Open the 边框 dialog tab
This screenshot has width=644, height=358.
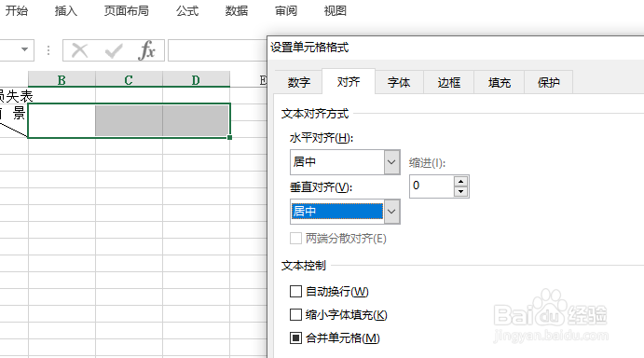pyautogui.click(x=449, y=83)
